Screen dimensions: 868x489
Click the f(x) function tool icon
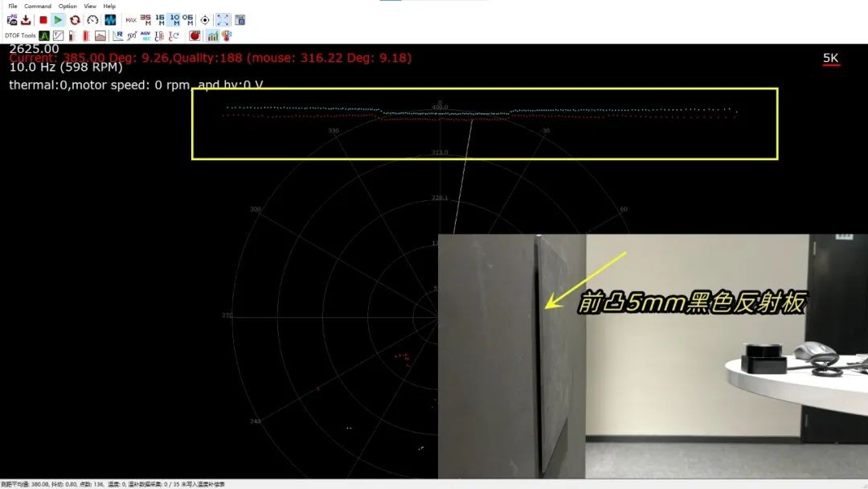pyautogui.click(x=132, y=36)
